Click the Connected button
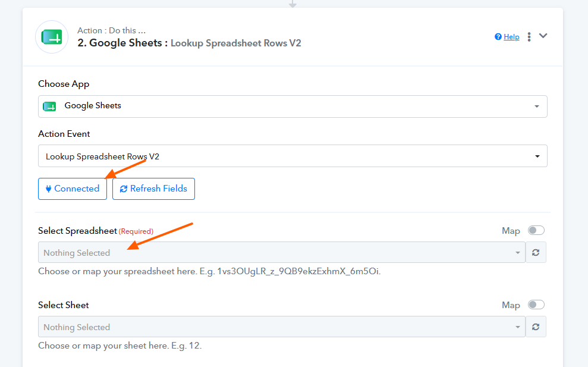Viewport: 588px width, 367px height. pyautogui.click(x=73, y=189)
